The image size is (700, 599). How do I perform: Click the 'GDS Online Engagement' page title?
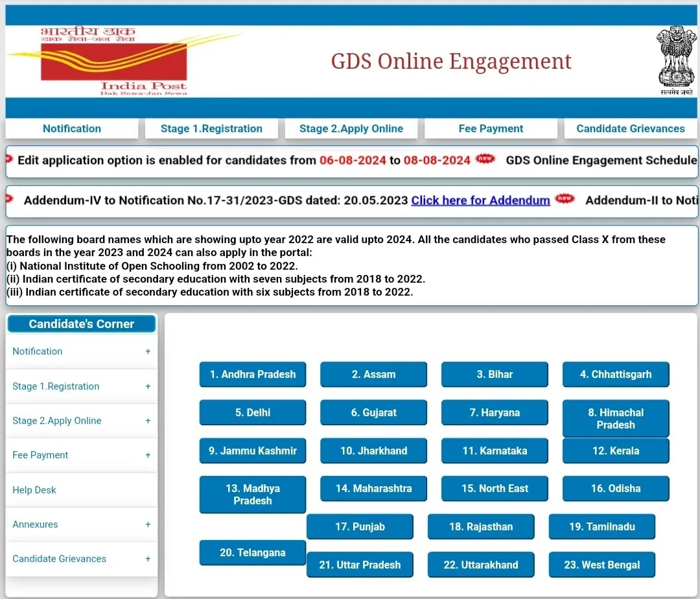click(451, 61)
